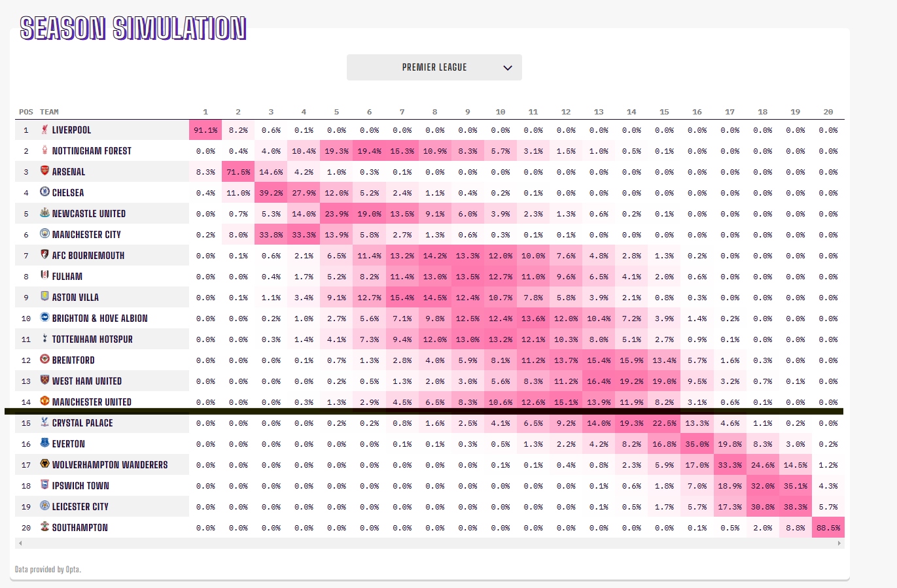Screen dimensions: 897x588
Task: Click the left arrow of horizontal scrollbar
Action: [20, 544]
